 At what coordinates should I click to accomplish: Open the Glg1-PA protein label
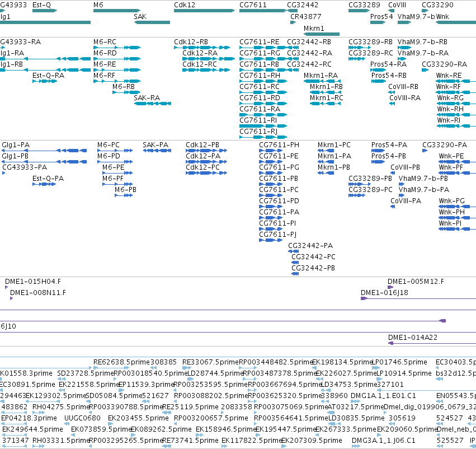(x=16, y=145)
